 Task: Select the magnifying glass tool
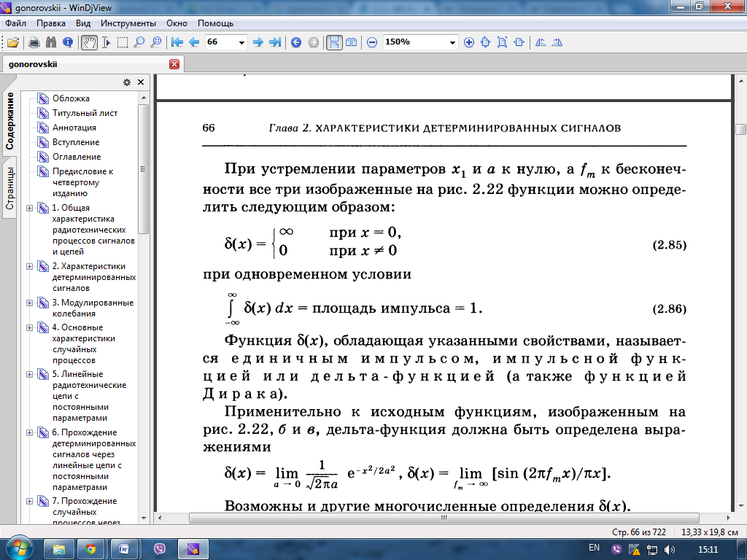click(139, 42)
